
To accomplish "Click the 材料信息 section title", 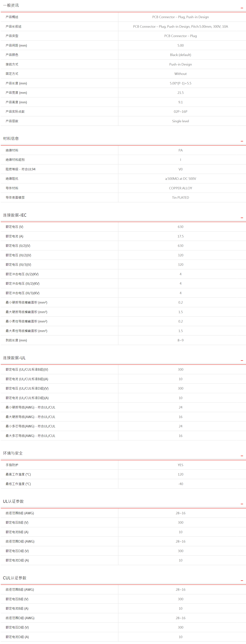I will coord(11,138).
